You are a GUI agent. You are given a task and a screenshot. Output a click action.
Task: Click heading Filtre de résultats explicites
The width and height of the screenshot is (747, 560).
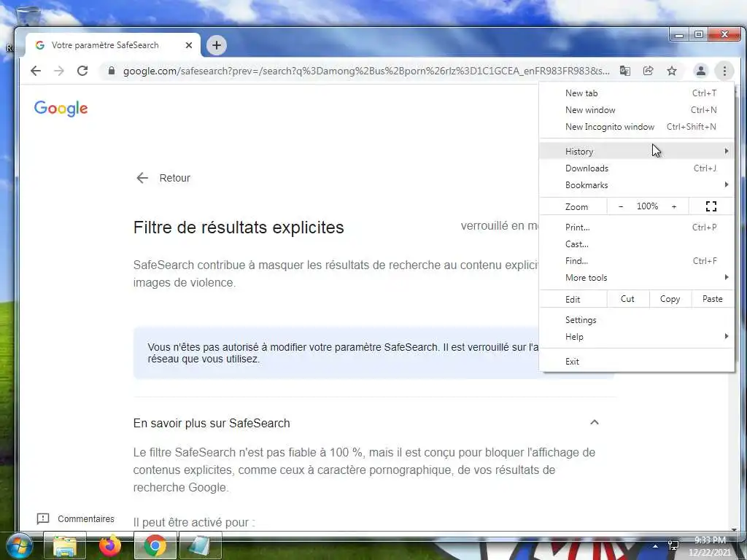click(x=239, y=227)
